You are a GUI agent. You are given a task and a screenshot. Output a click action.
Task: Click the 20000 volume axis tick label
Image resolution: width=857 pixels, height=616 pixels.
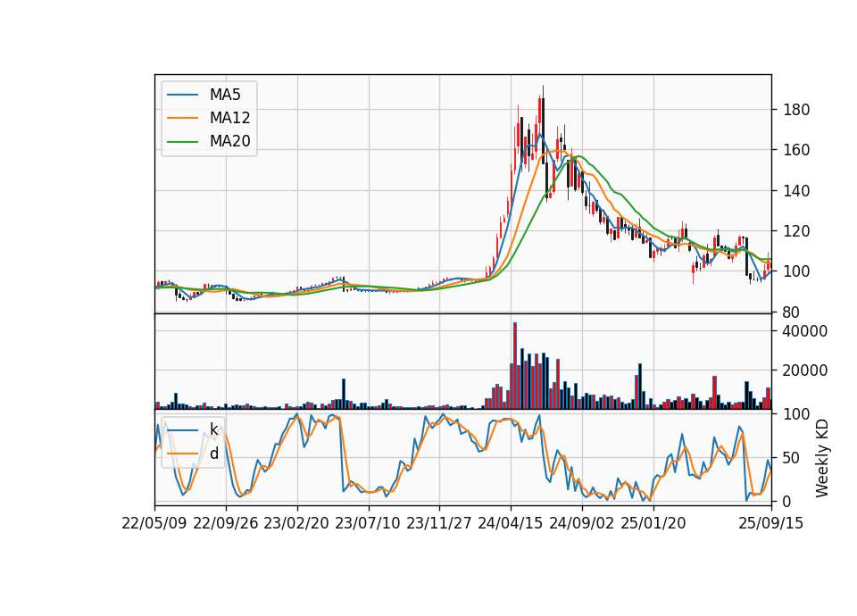coord(805,370)
